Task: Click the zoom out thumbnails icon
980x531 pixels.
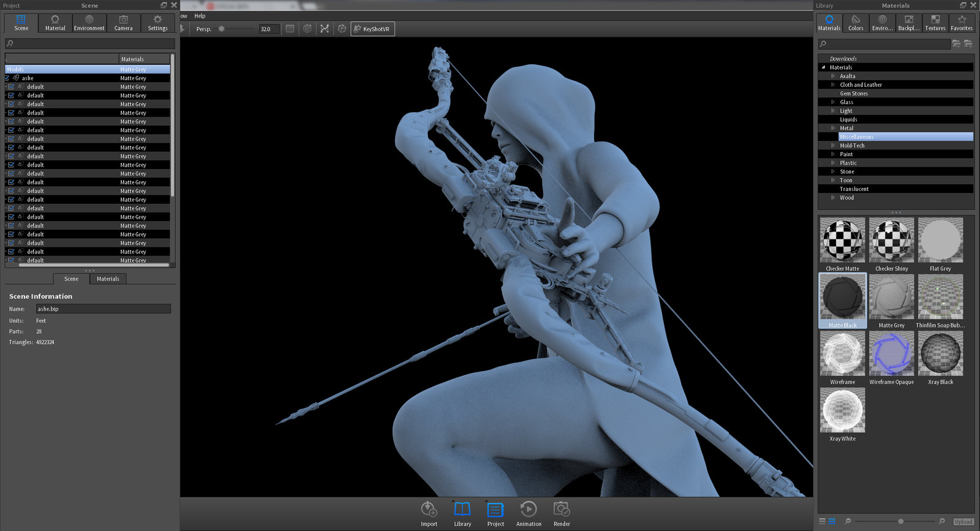Action: click(x=848, y=521)
